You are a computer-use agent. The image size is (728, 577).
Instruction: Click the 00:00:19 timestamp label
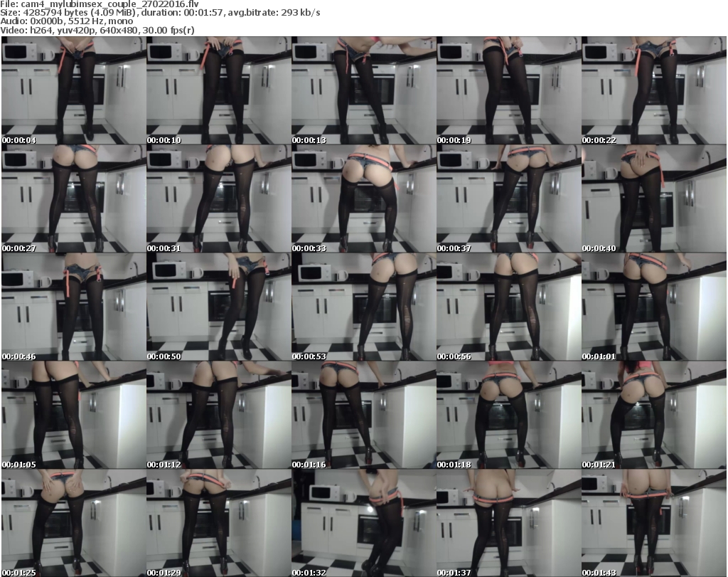point(454,140)
